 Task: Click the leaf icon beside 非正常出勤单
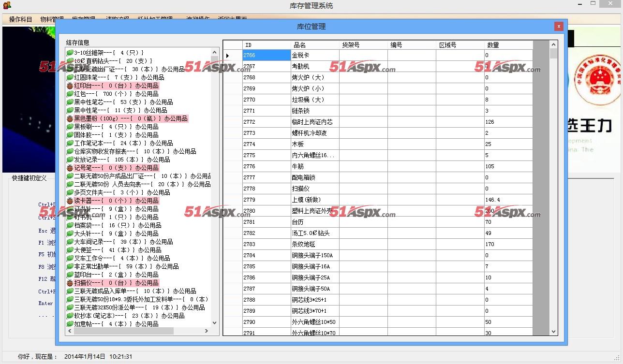pyautogui.click(x=70, y=266)
